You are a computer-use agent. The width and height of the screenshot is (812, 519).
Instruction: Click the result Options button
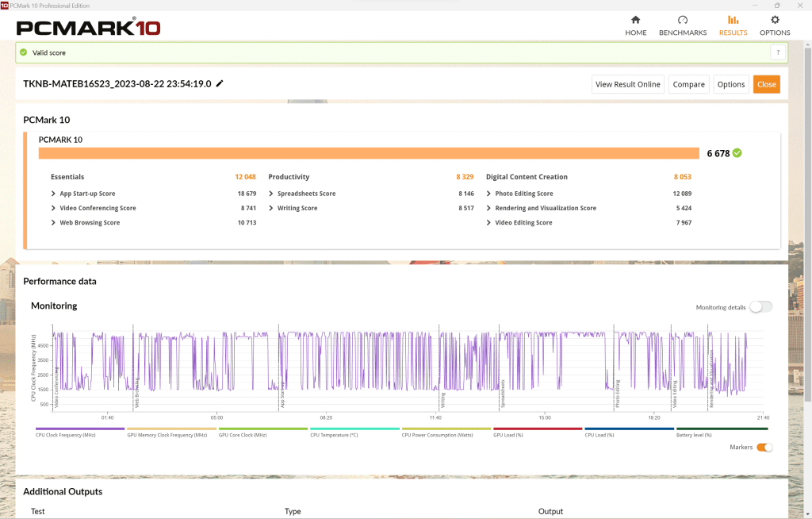tap(730, 84)
